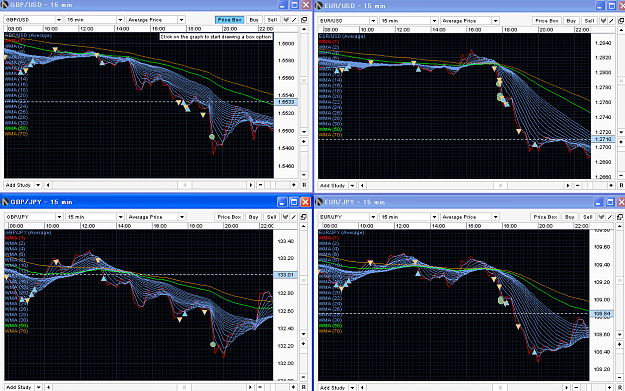This screenshot has height=391, width=625.
Task: Click chart-type icon beside Sell in GBP/USD window
Action: tap(286, 20)
